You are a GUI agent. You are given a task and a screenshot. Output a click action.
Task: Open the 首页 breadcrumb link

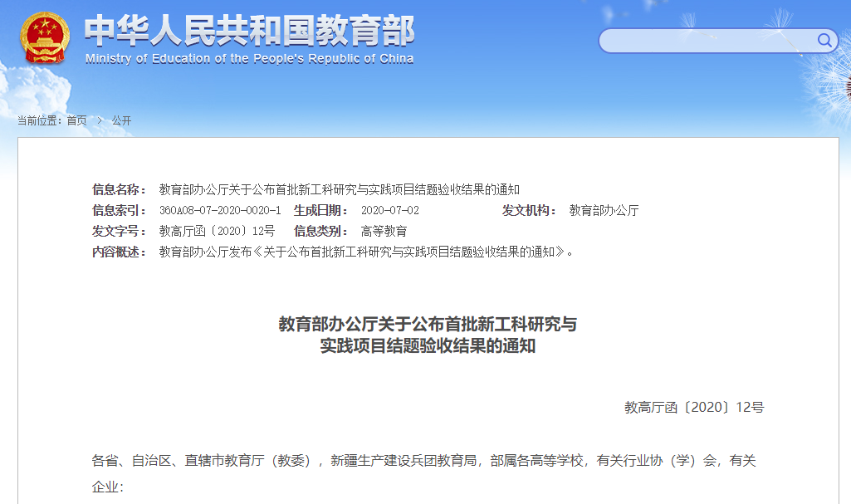76,120
